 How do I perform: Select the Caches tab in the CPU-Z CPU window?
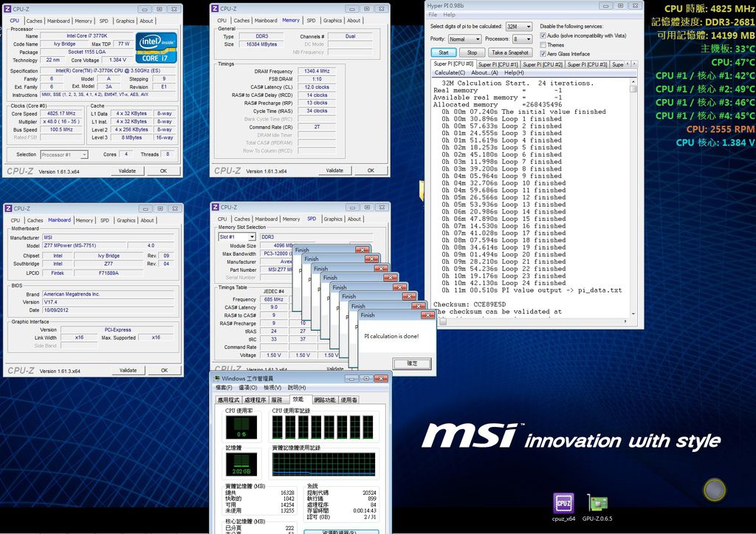pos(34,21)
